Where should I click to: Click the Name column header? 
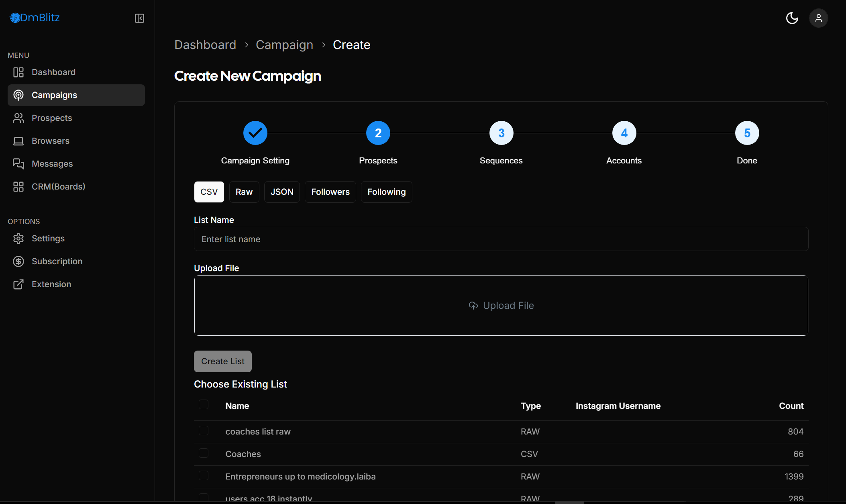pos(237,406)
